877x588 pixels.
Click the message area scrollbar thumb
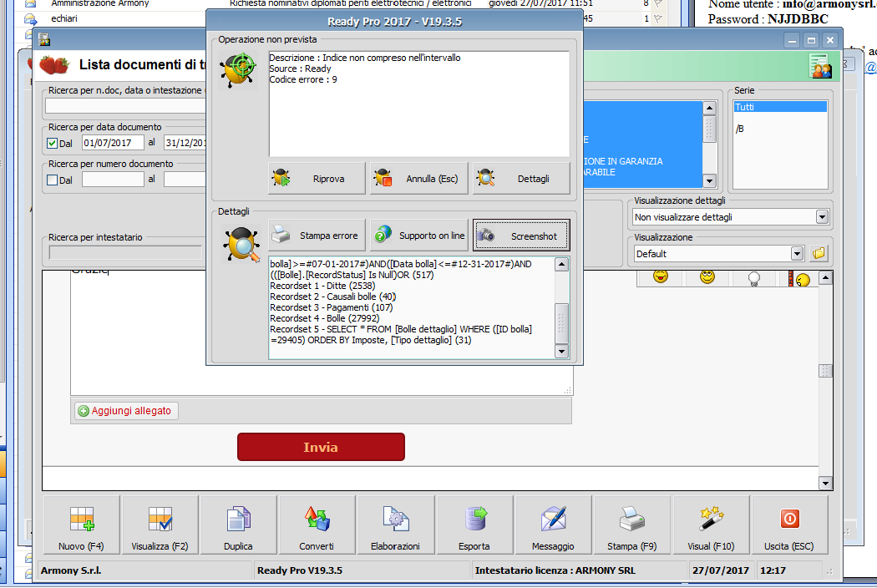(x=825, y=370)
